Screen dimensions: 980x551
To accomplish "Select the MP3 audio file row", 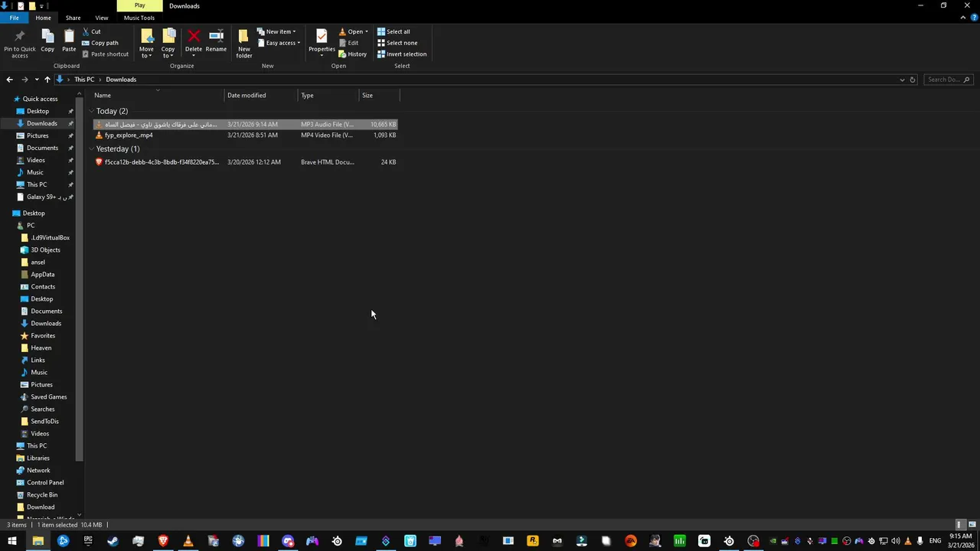I will coord(245,124).
